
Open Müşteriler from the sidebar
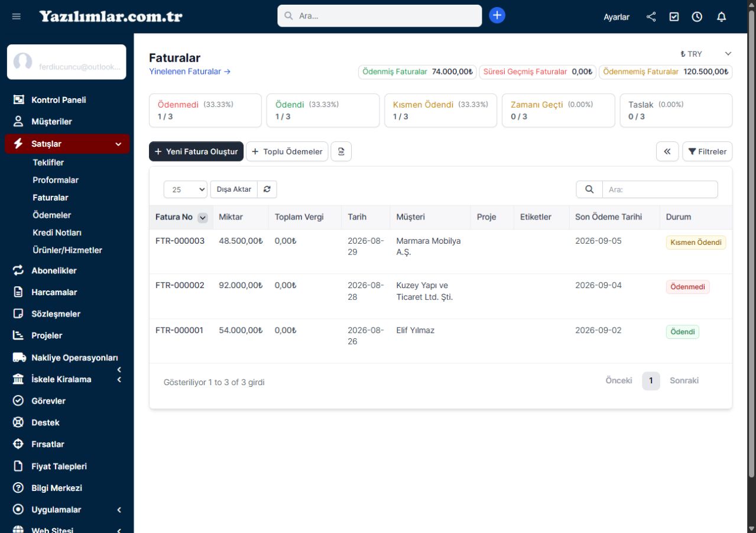click(51, 121)
